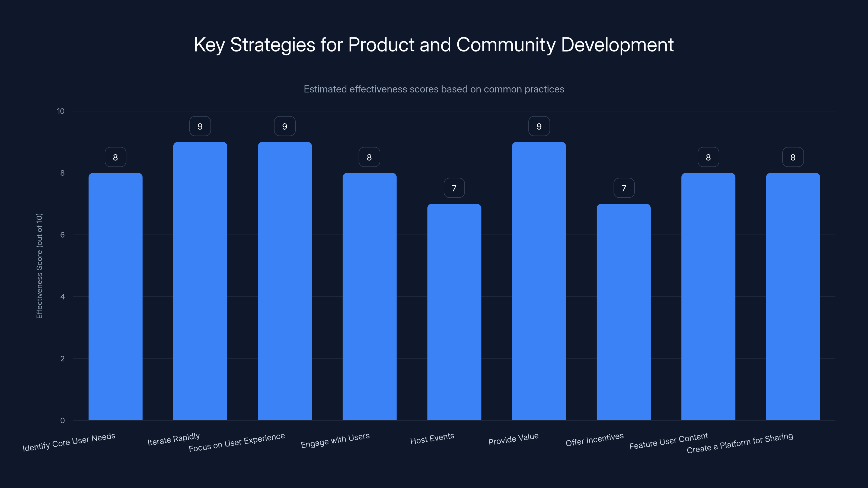Viewport: 868px width, 488px height.
Task: Click the chart title 'Key Strategies for Product and Community Development'
Action: pyautogui.click(x=434, y=45)
